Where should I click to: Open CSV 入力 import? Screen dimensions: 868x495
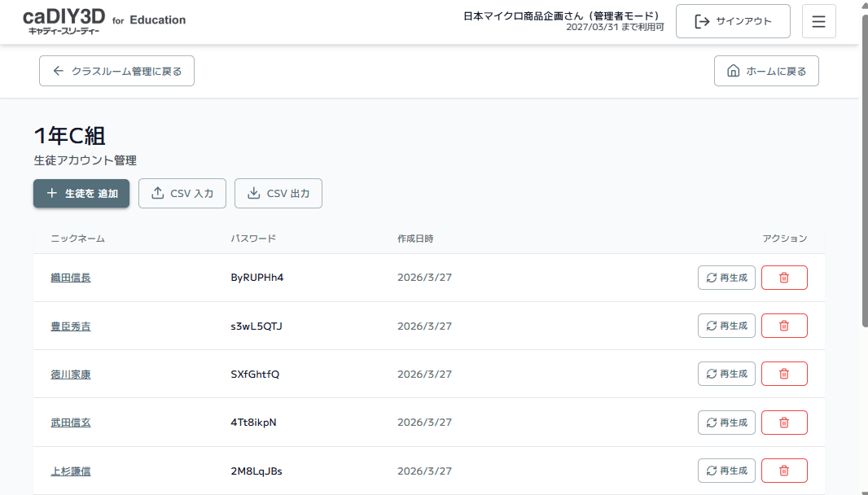coord(182,194)
